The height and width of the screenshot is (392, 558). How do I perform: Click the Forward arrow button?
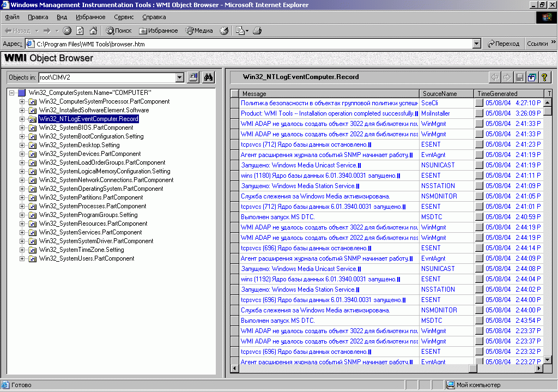[x=47, y=31]
